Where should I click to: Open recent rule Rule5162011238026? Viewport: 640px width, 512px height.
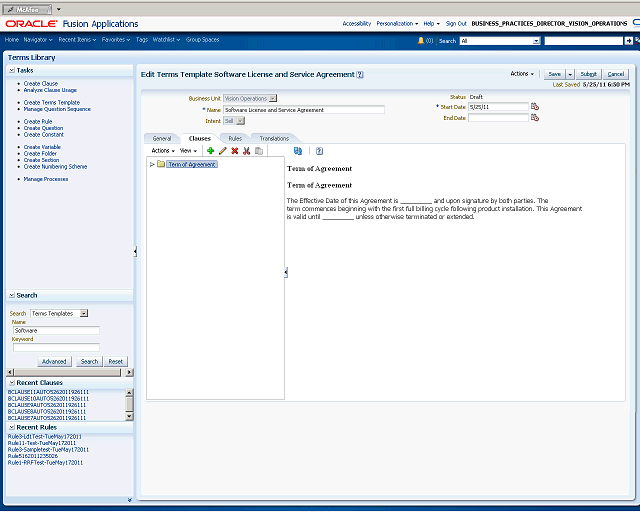point(33,456)
